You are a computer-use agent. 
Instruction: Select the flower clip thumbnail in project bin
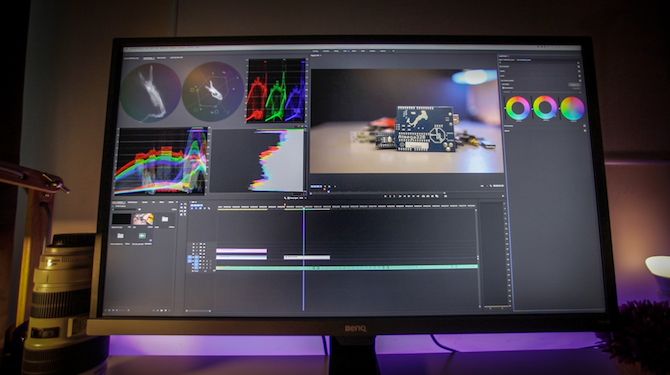coord(143,219)
